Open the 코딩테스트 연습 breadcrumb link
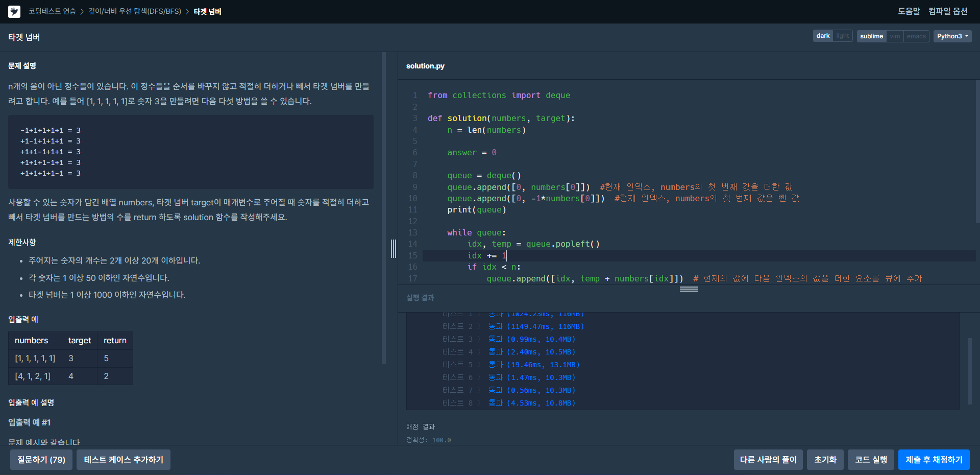Viewport: 980px width, 475px height. (x=52, y=11)
